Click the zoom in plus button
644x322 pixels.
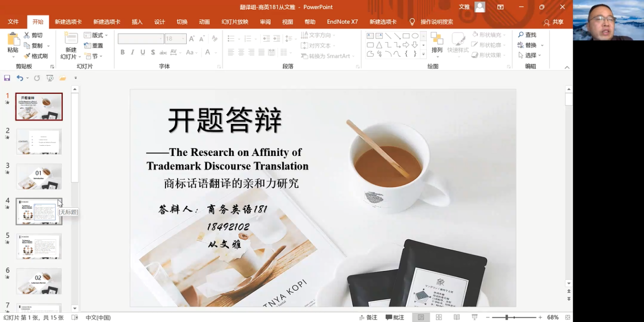coord(540,317)
